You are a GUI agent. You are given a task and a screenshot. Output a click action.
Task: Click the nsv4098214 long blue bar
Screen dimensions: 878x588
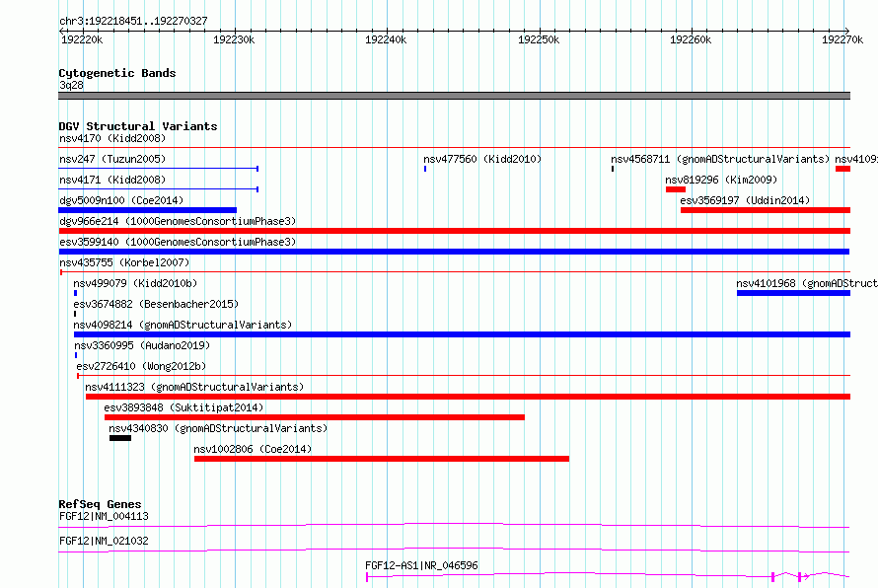coord(462,334)
